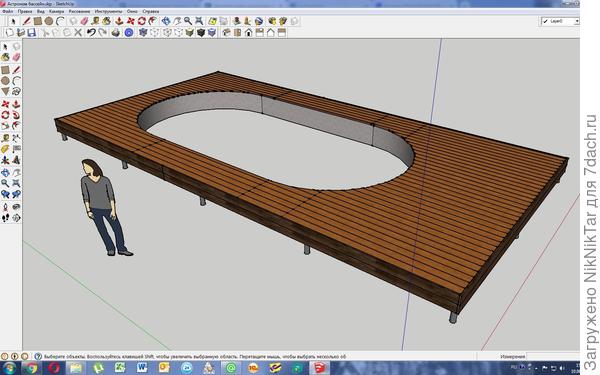Open Windows Start button
Image resolution: width=600 pixels, height=375 pixels.
(x=9, y=368)
